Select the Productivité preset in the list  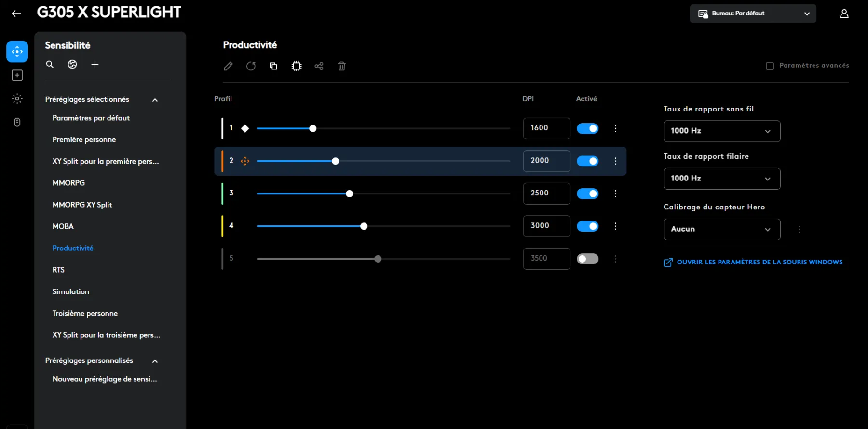tap(73, 248)
